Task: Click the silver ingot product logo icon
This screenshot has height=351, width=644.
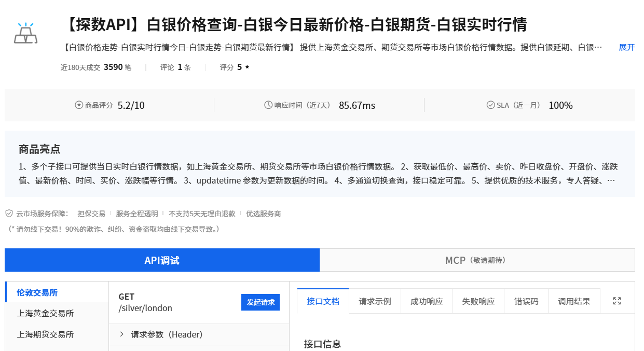Action: tap(25, 32)
